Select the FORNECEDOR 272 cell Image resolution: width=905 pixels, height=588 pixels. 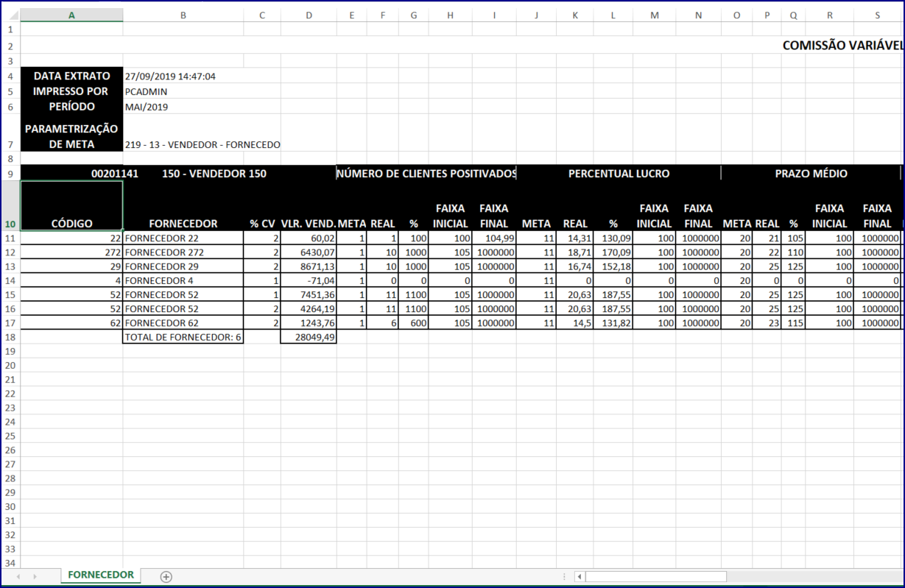[x=183, y=252]
